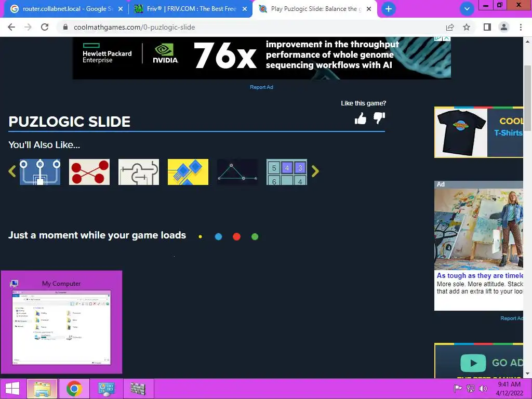Image resolution: width=532 pixels, height=399 pixels.
Task: Reload the coolmathgames page
Action: tap(45, 27)
